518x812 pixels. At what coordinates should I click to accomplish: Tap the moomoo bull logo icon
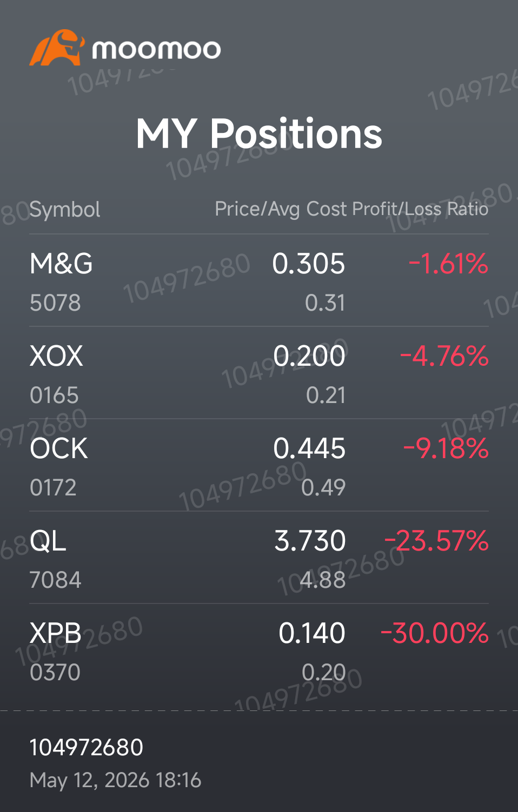57,48
